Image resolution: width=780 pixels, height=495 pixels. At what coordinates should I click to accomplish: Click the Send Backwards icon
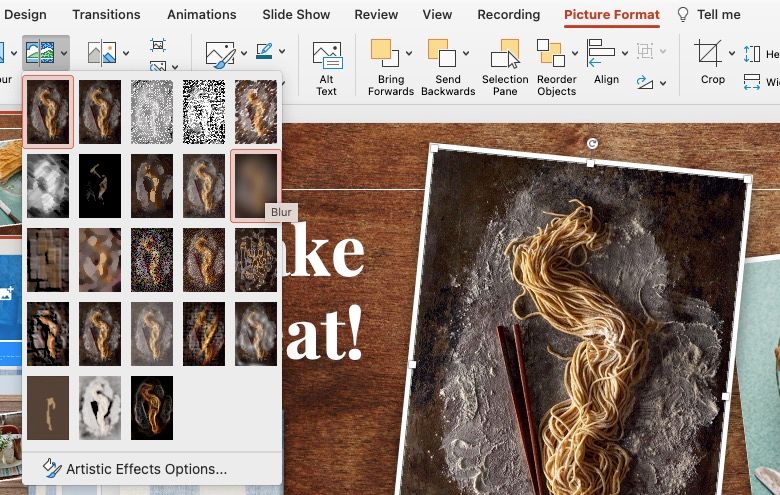click(x=441, y=53)
